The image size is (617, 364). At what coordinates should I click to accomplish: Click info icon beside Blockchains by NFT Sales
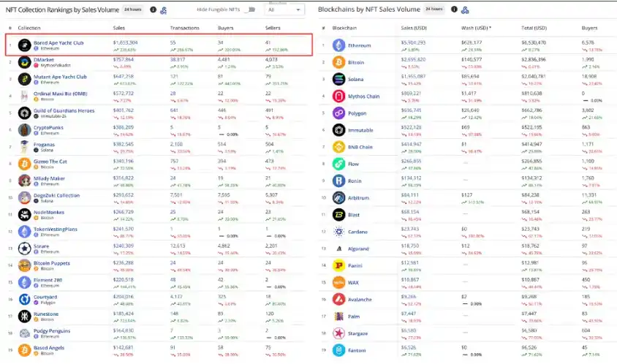[454, 9]
